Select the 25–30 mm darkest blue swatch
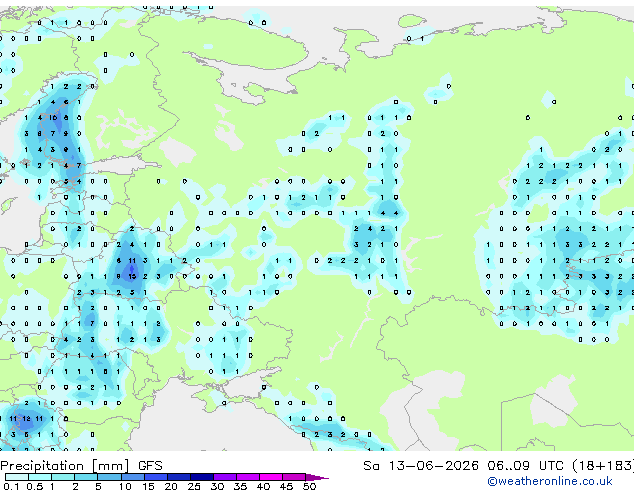The image size is (634, 490). click(x=202, y=477)
